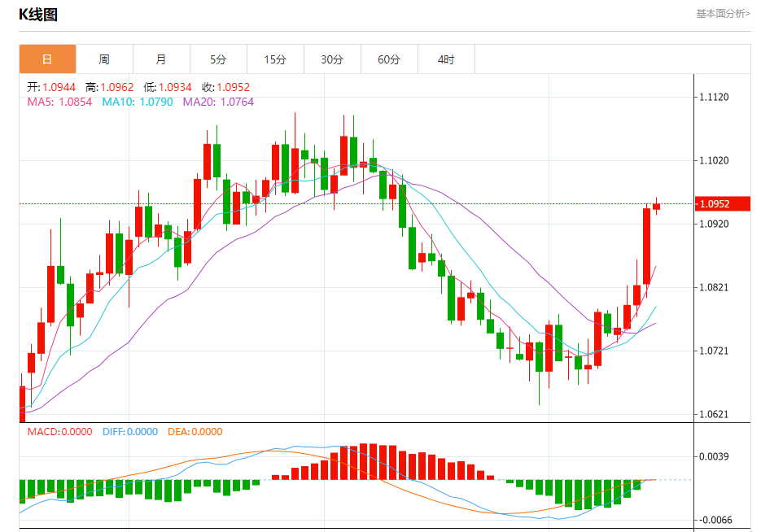Switch to the 周 weekly tab
The height and width of the screenshot is (532, 761).
tap(104, 59)
